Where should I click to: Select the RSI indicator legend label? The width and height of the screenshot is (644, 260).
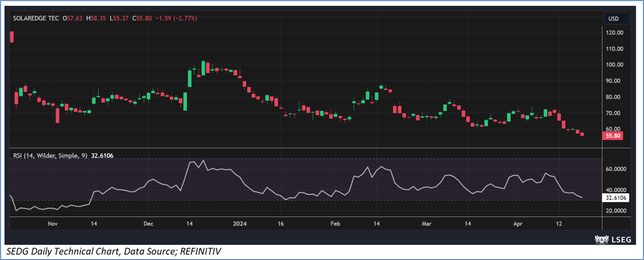tap(48, 156)
